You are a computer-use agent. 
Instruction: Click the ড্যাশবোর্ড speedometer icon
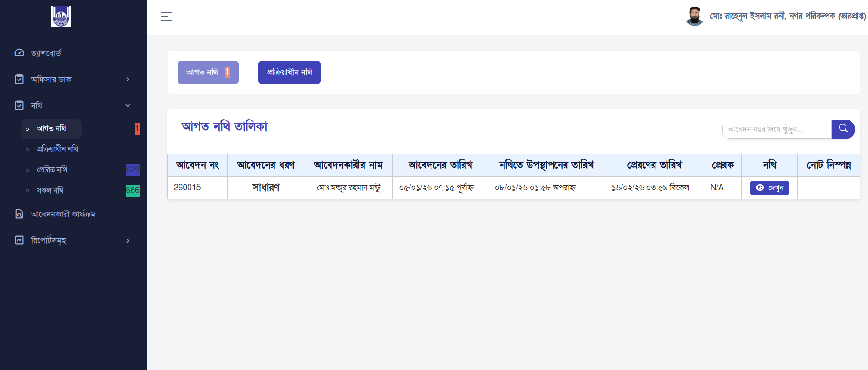[19, 53]
